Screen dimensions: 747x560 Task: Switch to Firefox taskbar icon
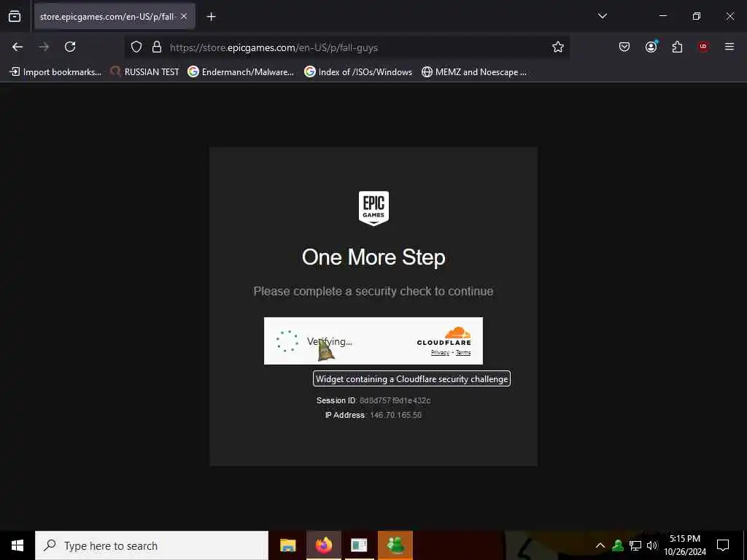(x=323, y=545)
